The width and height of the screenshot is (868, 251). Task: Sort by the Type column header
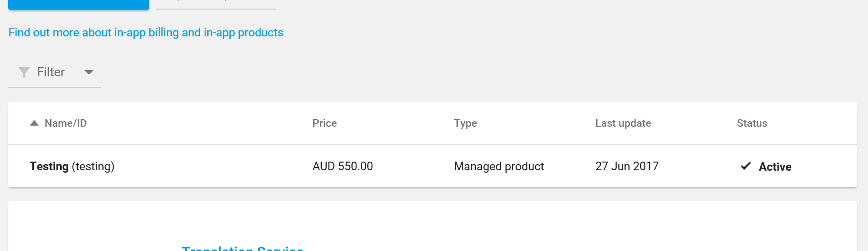[465, 123]
